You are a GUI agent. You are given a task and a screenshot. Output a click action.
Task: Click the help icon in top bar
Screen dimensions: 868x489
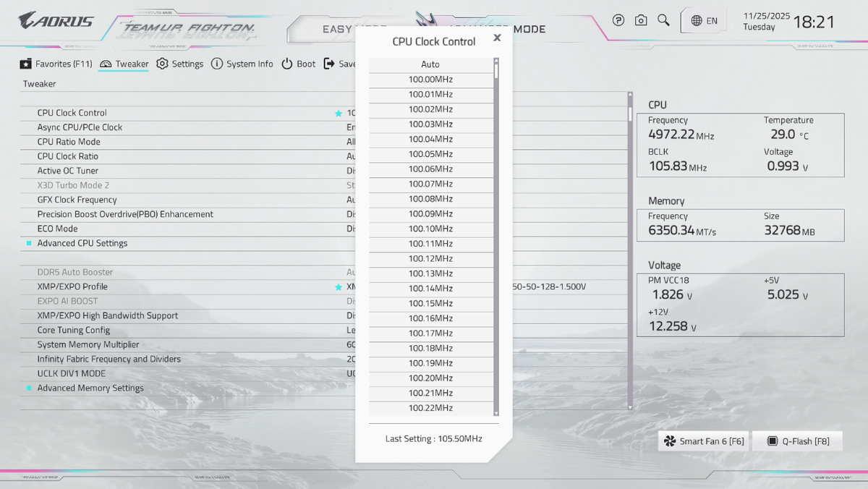coord(618,20)
